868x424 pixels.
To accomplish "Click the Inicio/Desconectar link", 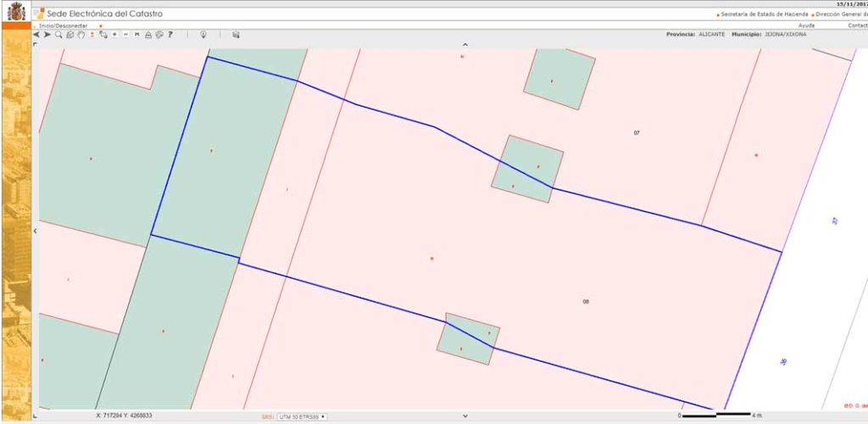I will [x=64, y=26].
